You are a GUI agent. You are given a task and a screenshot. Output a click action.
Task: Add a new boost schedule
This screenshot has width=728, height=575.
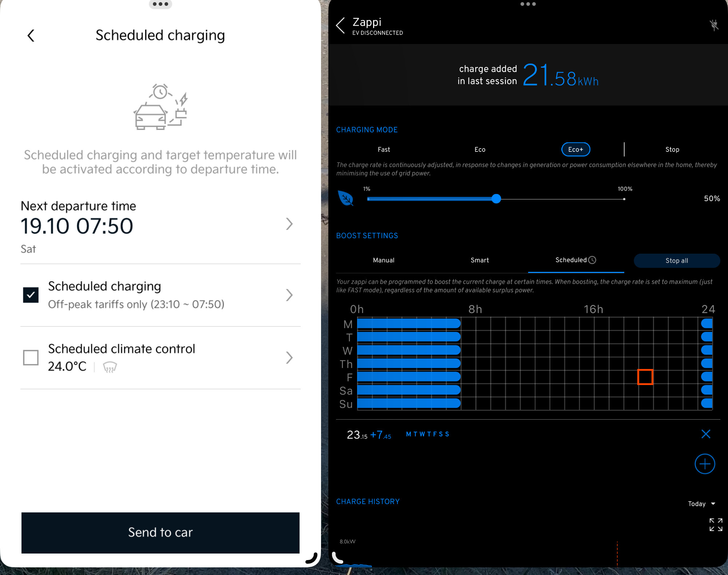click(x=705, y=464)
